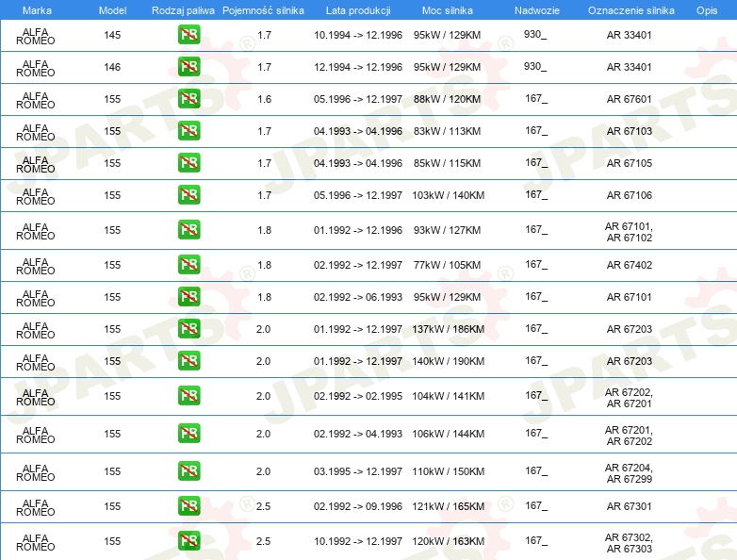Click the Opis column header
Screen dimensions: 737x560
click(x=707, y=10)
